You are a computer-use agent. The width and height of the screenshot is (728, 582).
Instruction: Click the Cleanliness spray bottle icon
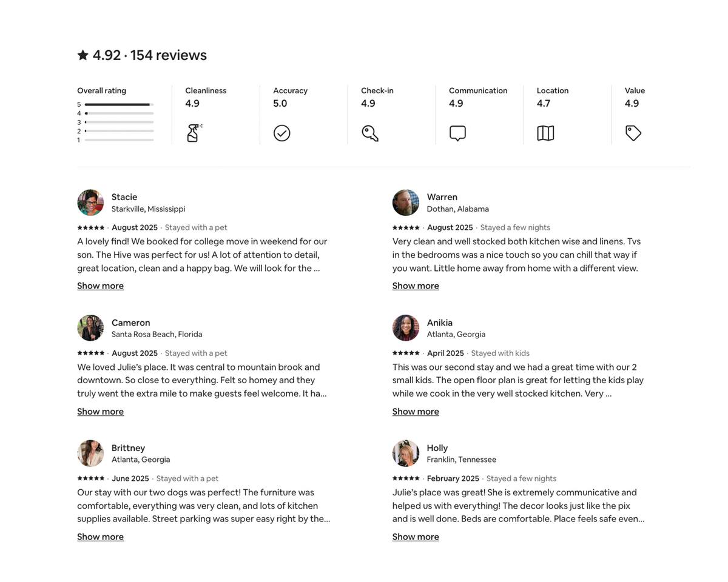pyautogui.click(x=194, y=133)
